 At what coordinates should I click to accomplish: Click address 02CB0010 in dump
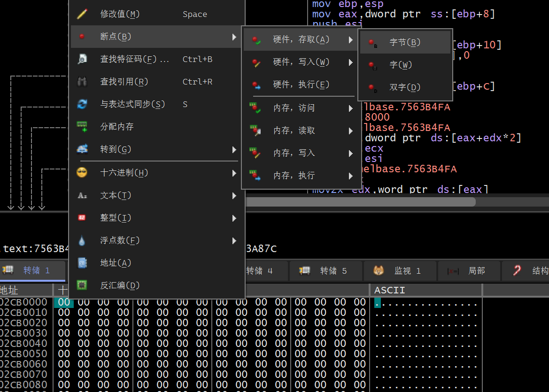coord(23,312)
